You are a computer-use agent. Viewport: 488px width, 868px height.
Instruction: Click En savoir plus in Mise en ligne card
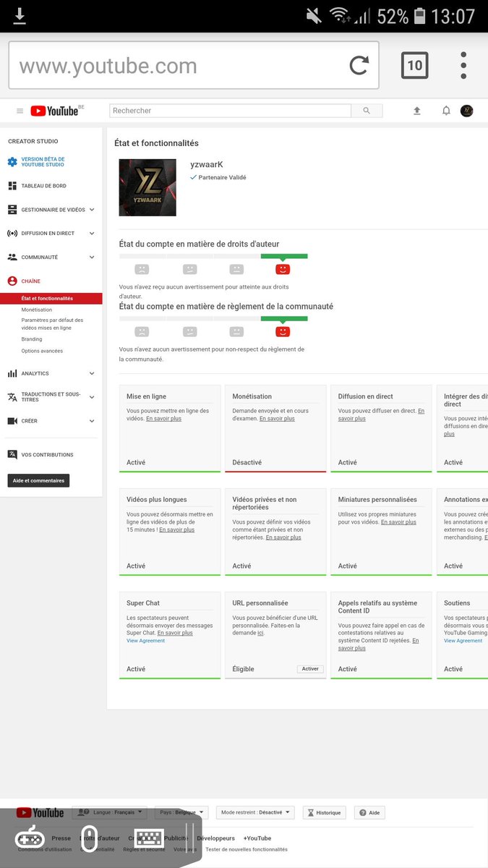click(163, 419)
